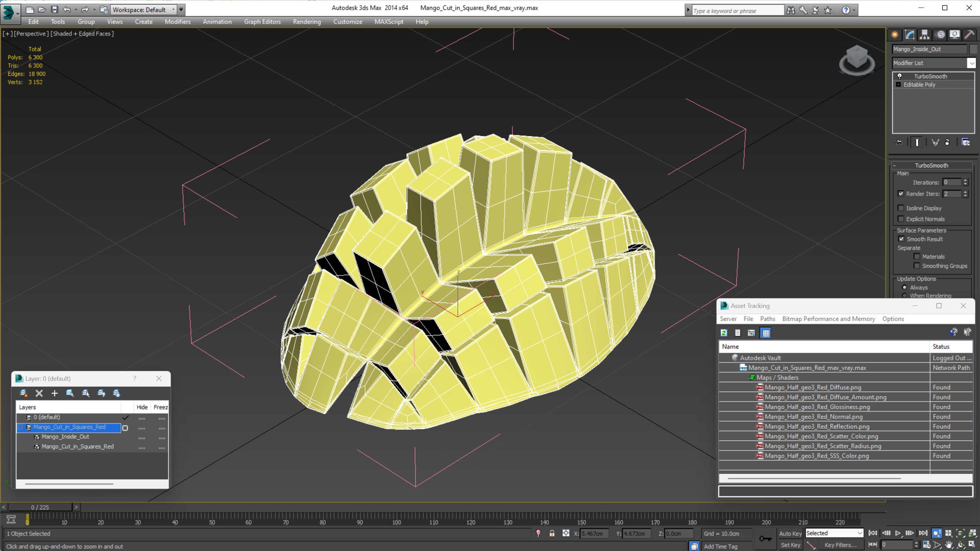Open the Rendering menu
This screenshot has height=551, width=980.
point(307,22)
